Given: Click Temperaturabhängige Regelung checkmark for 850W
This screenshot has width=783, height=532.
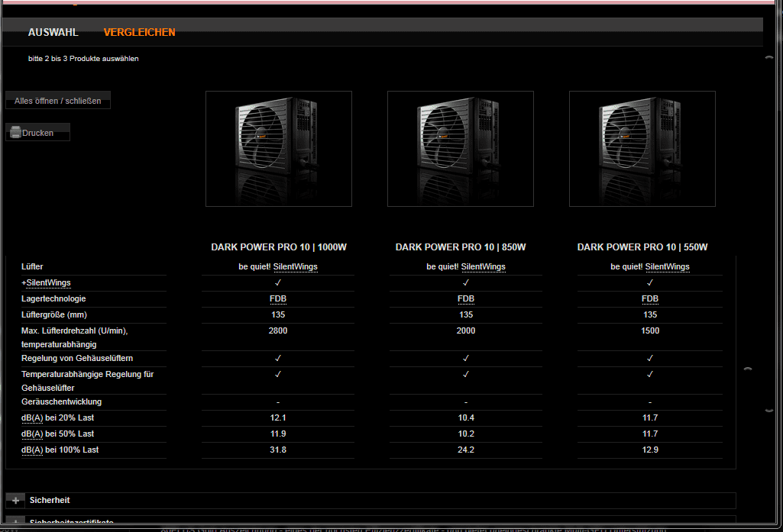Looking at the screenshot, I should [466, 374].
